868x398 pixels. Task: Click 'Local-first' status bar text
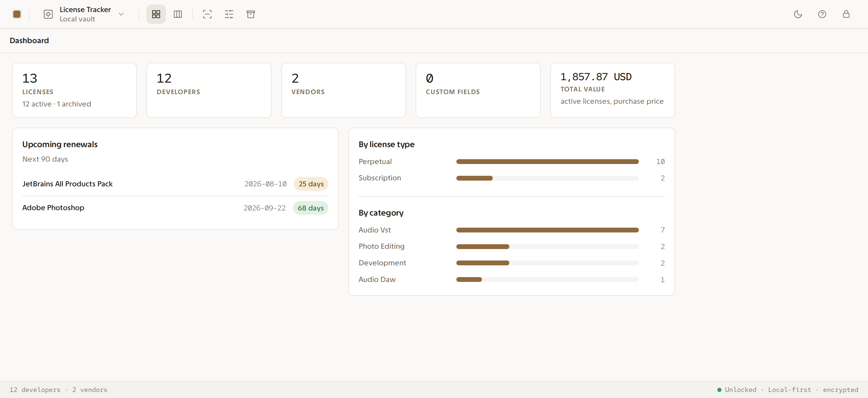(x=790, y=390)
